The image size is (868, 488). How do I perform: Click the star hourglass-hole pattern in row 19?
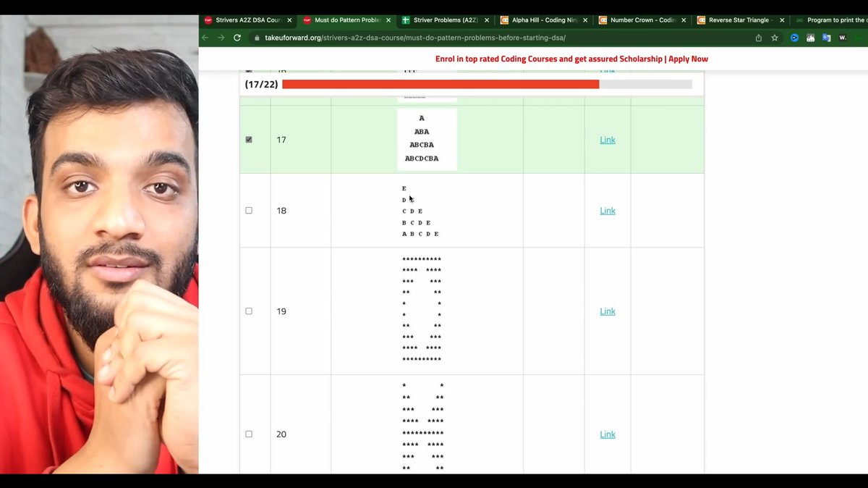(422, 309)
